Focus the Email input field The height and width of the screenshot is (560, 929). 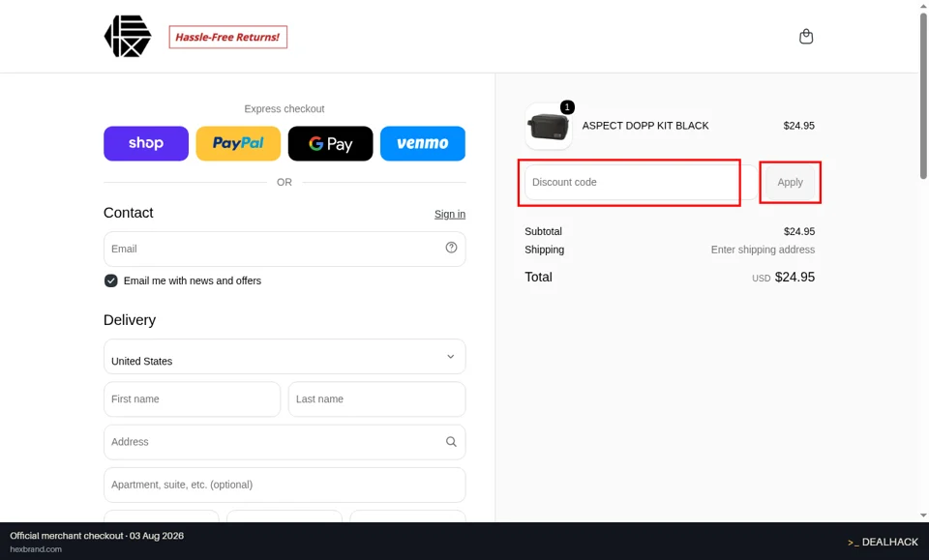[285, 249]
